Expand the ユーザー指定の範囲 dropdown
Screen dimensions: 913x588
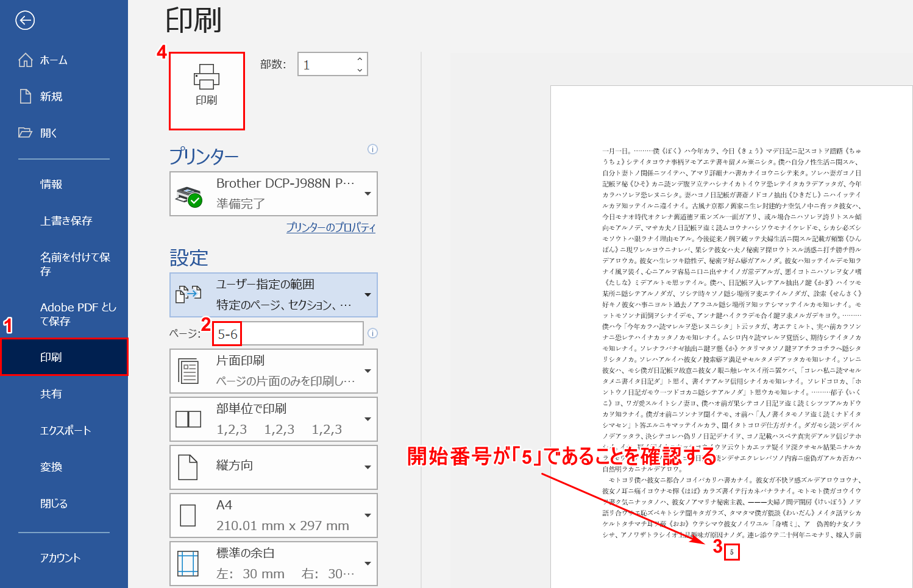click(368, 295)
